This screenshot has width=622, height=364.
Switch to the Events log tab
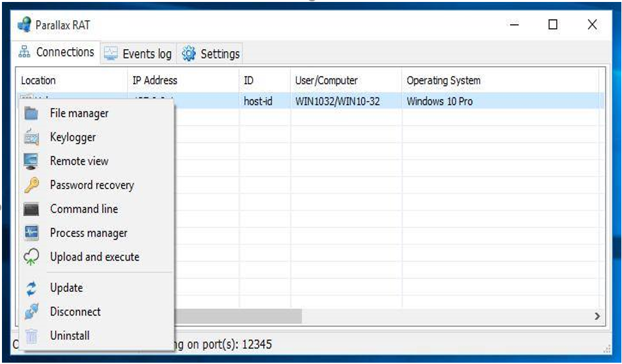click(x=138, y=54)
